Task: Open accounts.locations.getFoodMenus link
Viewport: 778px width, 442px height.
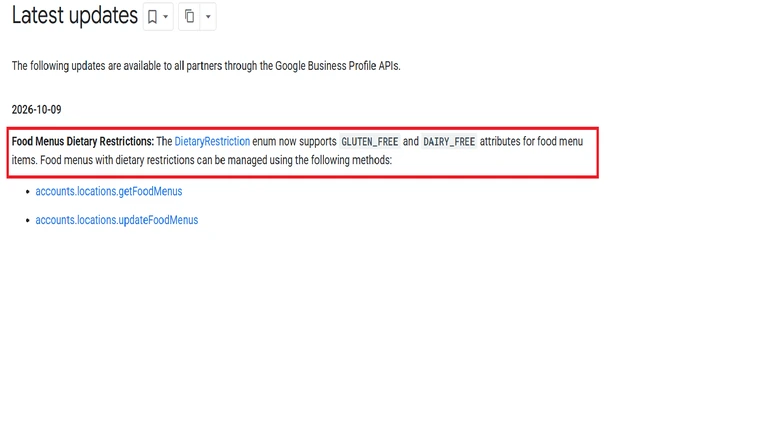Action: [109, 191]
